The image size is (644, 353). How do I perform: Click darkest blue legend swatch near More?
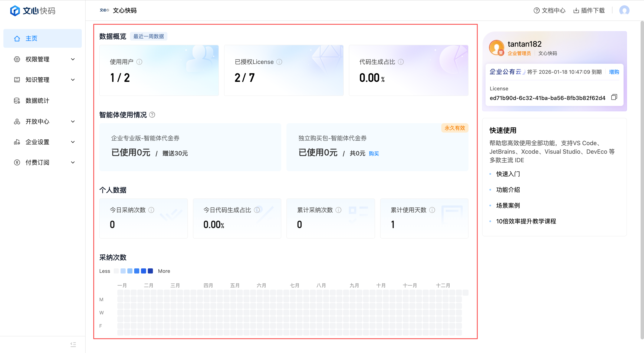coord(150,271)
